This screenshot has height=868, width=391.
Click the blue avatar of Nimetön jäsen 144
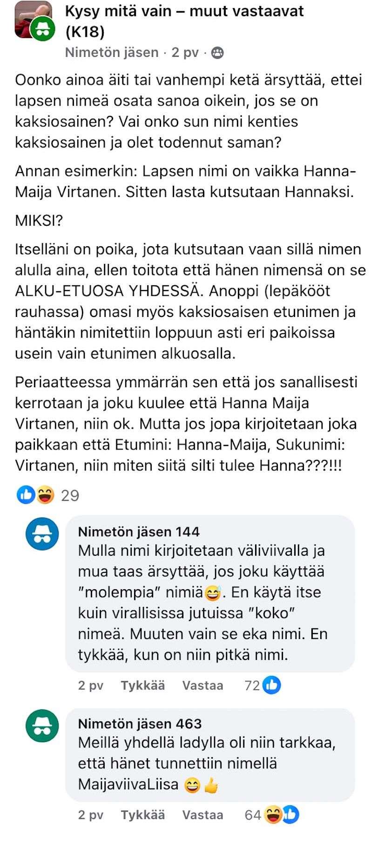click(x=42, y=534)
